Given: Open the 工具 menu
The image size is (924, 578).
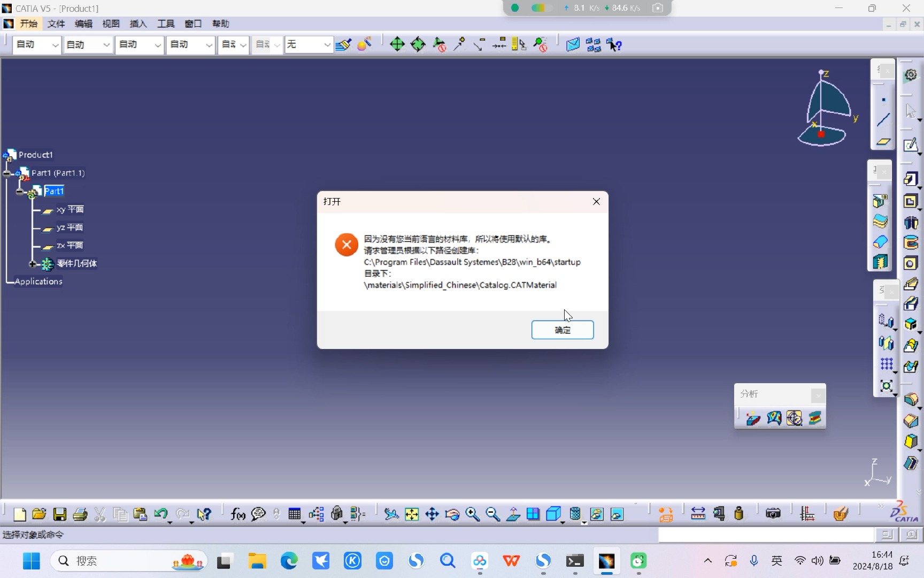Looking at the screenshot, I should (x=166, y=24).
